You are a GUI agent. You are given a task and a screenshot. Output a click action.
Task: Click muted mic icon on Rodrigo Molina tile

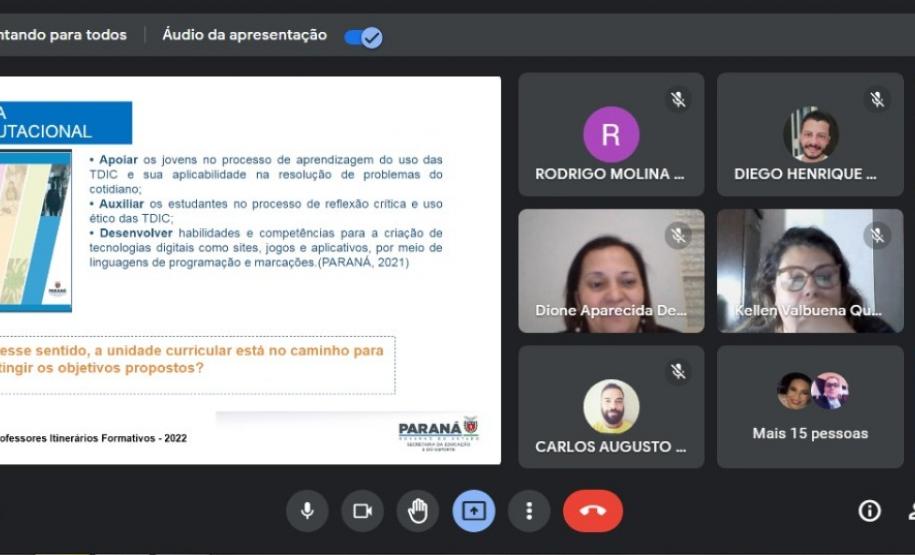pyautogui.click(x=678, y=99)
